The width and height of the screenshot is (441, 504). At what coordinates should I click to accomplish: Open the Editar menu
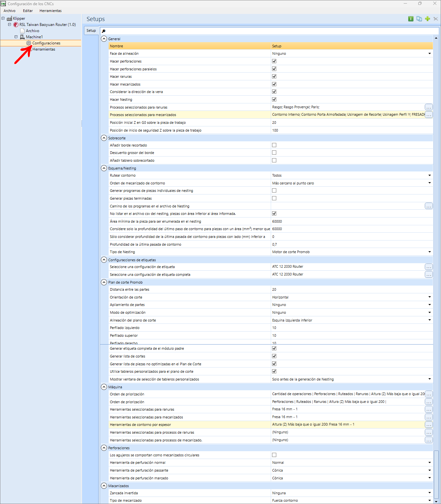click(x=28, y=11)
